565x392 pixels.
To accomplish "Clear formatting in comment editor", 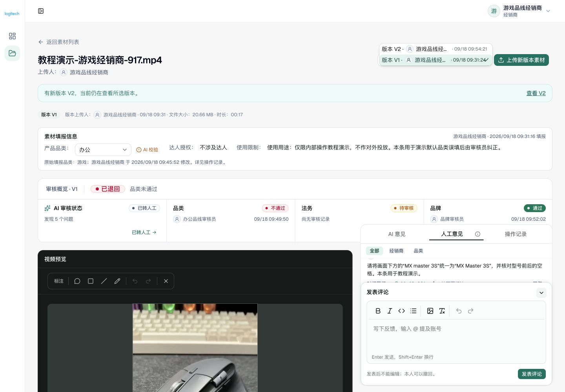I will pyautogui.click(x=442, y=311).
